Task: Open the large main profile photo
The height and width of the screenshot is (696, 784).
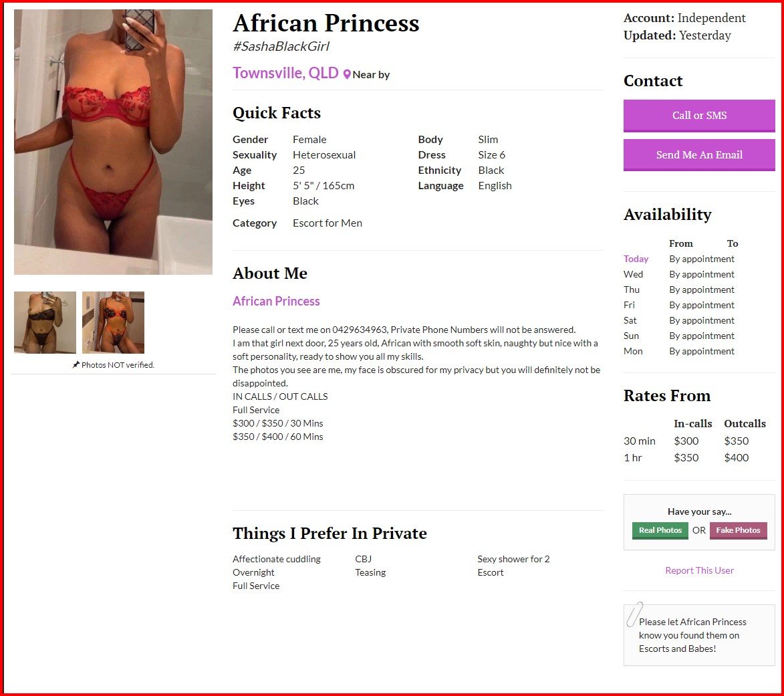Action: point(113,142)
